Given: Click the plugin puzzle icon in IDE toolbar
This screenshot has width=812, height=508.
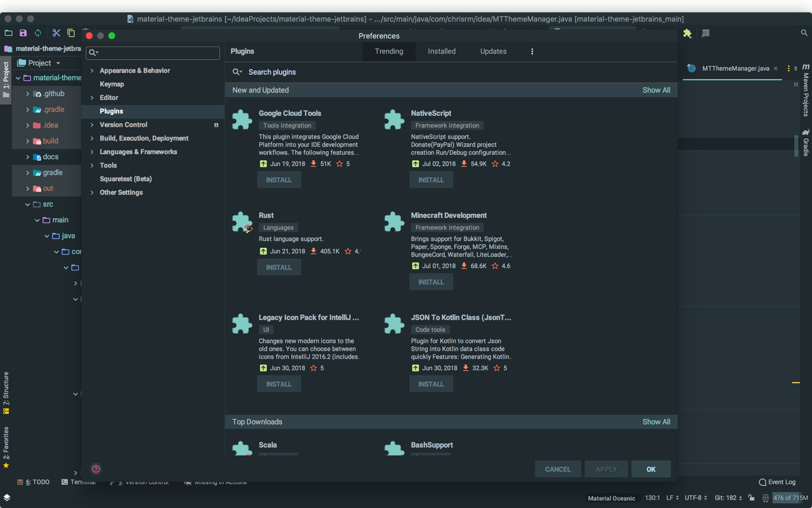Looking at the screenshot, I should (687, 33).
